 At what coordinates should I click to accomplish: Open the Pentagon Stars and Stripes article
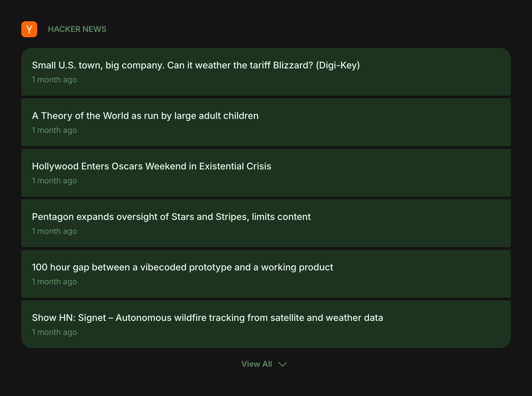[171, 217]
